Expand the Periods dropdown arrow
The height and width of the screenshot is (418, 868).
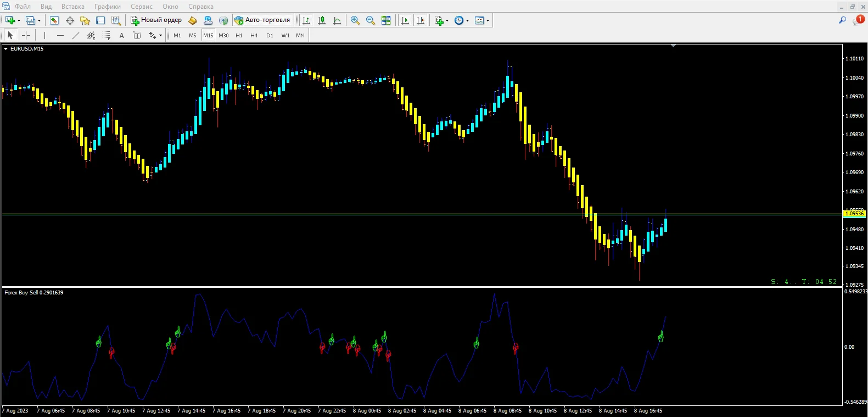tap(467, 21)
